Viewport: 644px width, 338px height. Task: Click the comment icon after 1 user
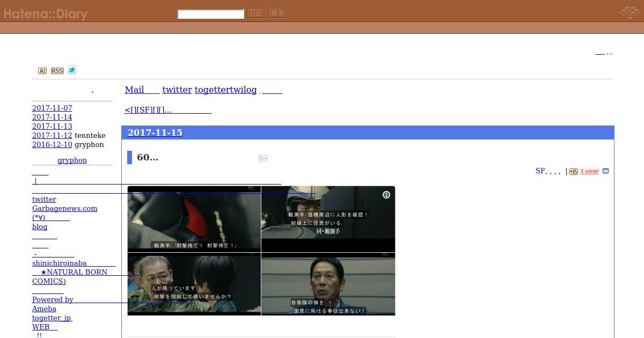point(606,172)
